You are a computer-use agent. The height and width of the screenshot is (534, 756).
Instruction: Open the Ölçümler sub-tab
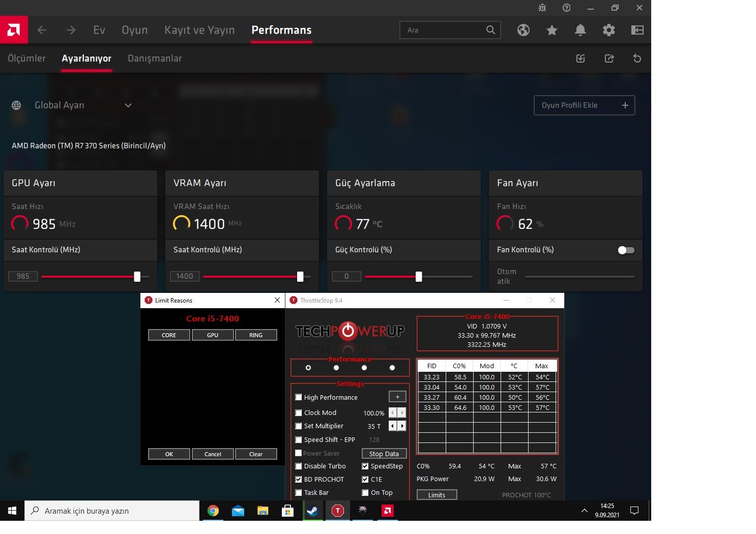(26, 58)
